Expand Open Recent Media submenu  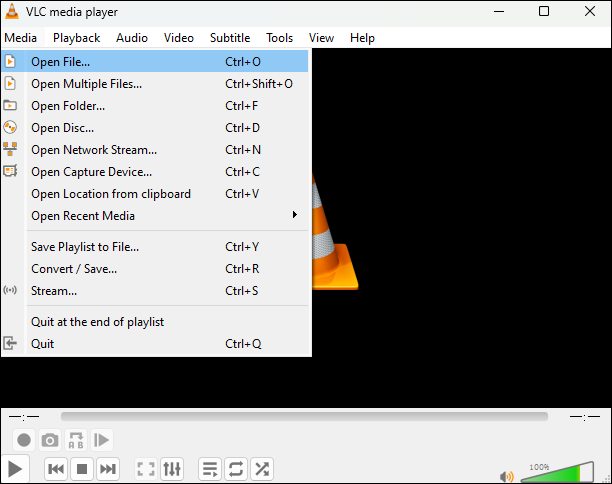(155, 215)
